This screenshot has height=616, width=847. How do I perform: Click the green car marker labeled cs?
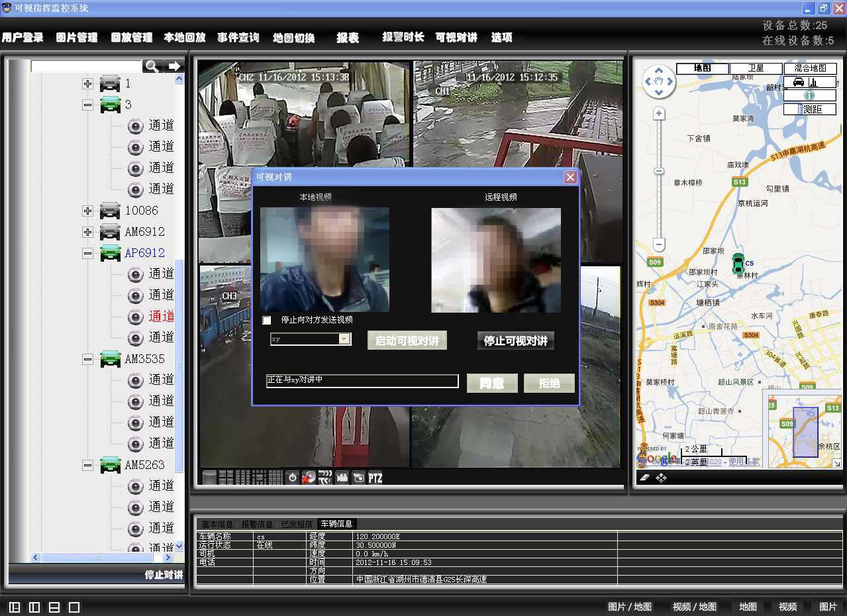click(x=738, y=263)
